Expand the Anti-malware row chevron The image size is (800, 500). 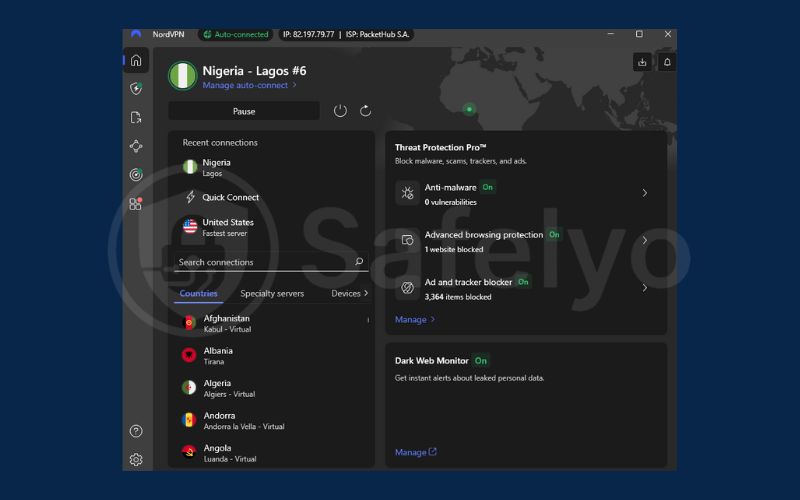pos(645,193)
